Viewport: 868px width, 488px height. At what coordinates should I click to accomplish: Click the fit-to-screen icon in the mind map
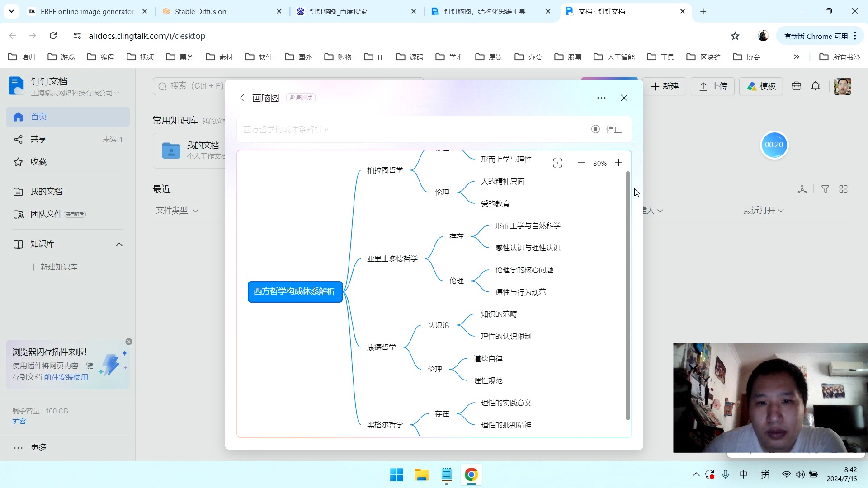558,163
